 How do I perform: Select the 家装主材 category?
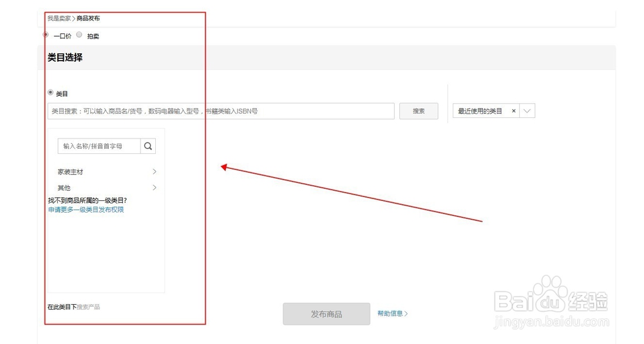pyautogui.click(x=70, y=172)
